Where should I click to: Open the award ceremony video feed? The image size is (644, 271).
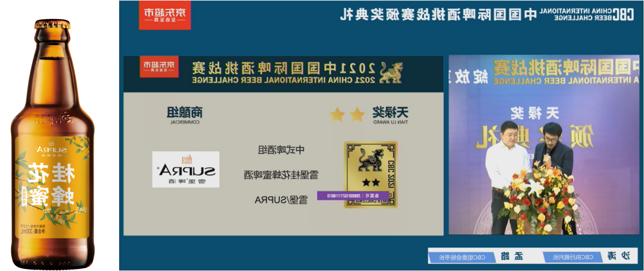pos(544,144)
